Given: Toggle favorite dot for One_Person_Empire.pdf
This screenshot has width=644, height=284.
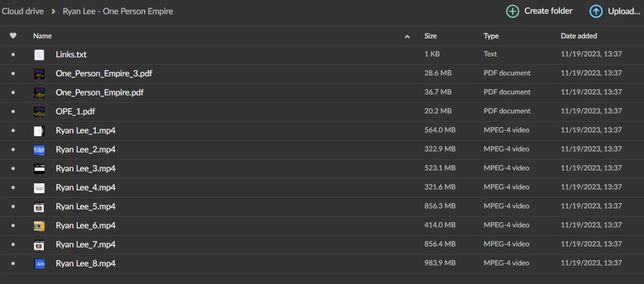Looking at the screenshot, I should 13,93.
